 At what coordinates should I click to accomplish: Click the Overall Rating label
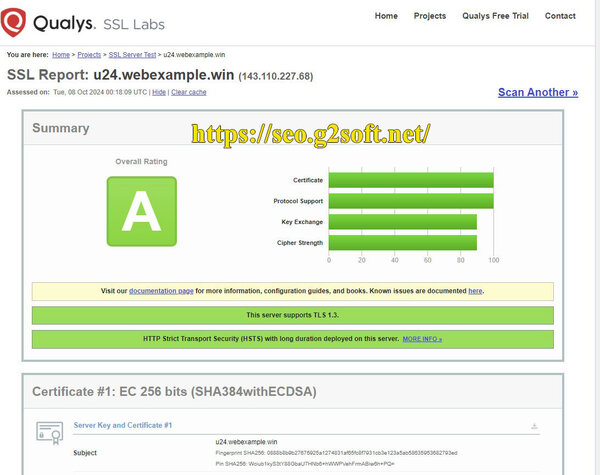pos(141,162)
